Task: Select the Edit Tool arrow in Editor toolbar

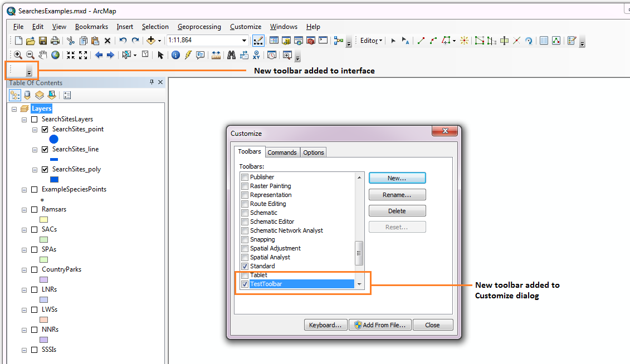Action: pyautogui.click(x=393, y=41)
